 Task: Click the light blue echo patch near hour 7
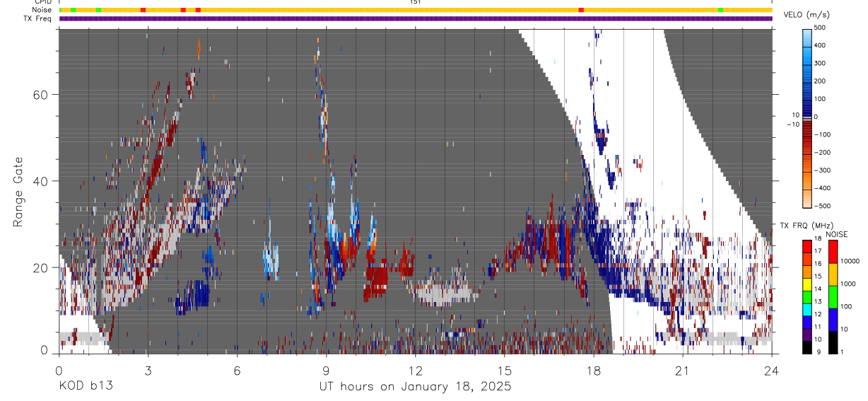(x=271, y=260)
